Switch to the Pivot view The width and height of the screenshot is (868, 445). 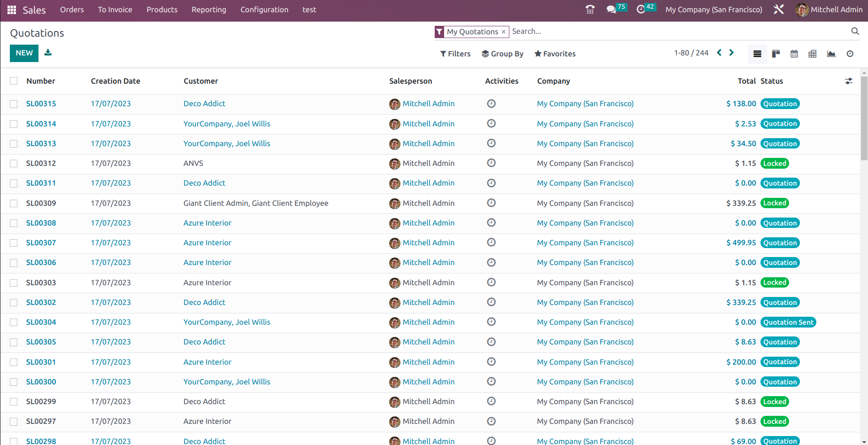pos(813,54)
